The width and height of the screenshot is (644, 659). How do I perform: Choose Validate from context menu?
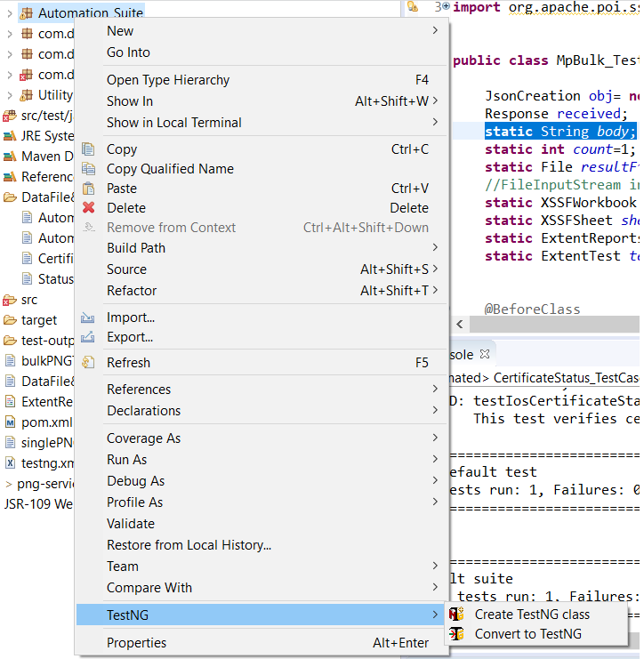pos(262,524)
